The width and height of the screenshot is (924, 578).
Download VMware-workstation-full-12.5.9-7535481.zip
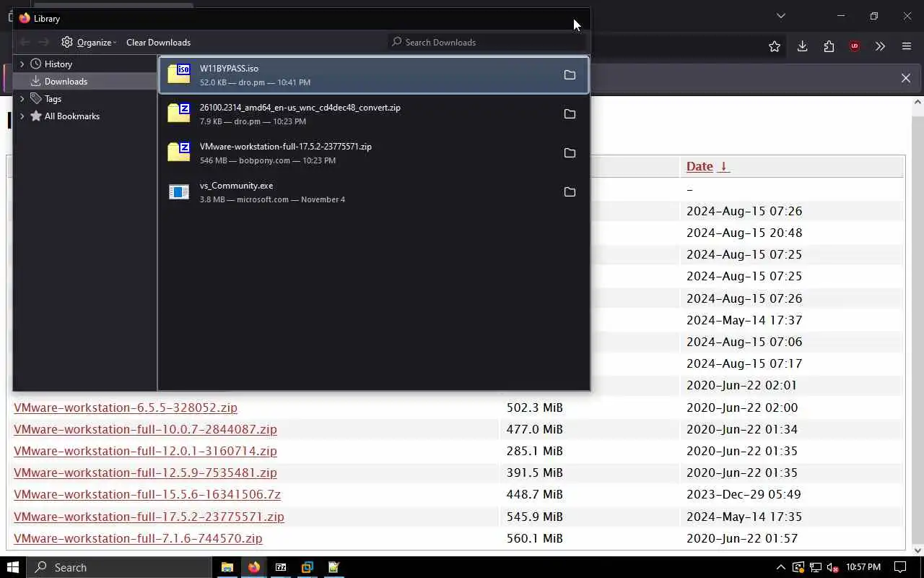click(x=145, y=473)
